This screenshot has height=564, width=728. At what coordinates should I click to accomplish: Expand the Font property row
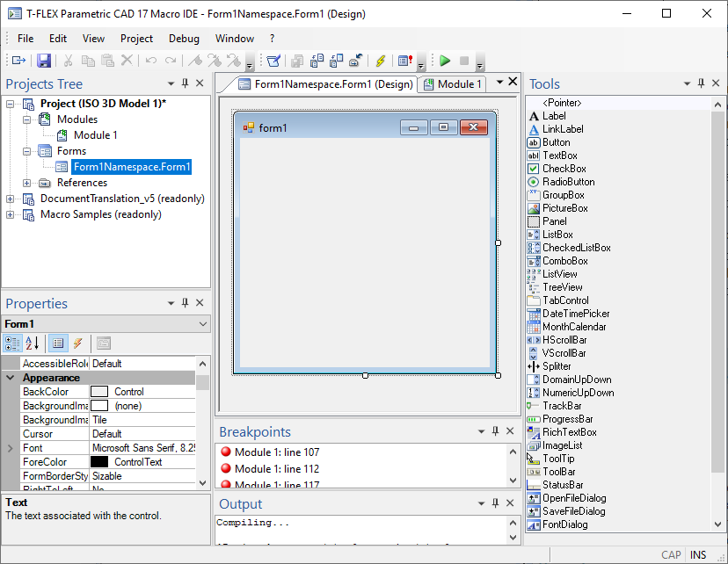[11, 448]
